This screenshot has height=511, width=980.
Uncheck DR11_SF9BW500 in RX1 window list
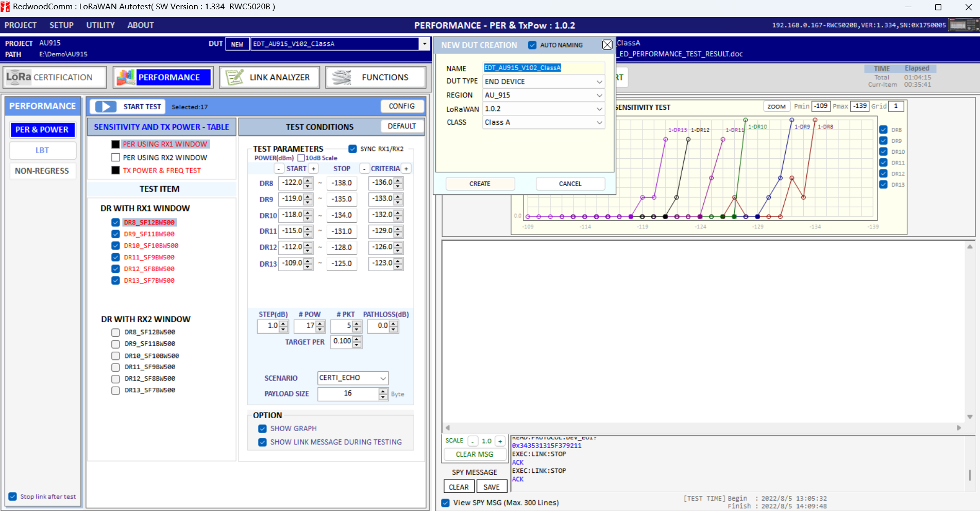tap(115, 257)
